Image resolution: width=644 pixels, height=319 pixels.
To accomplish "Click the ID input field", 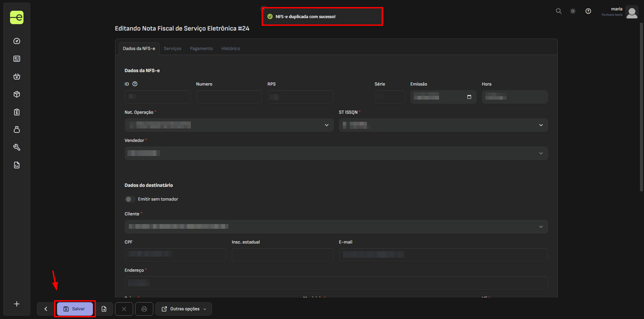I will coord(158,97).
